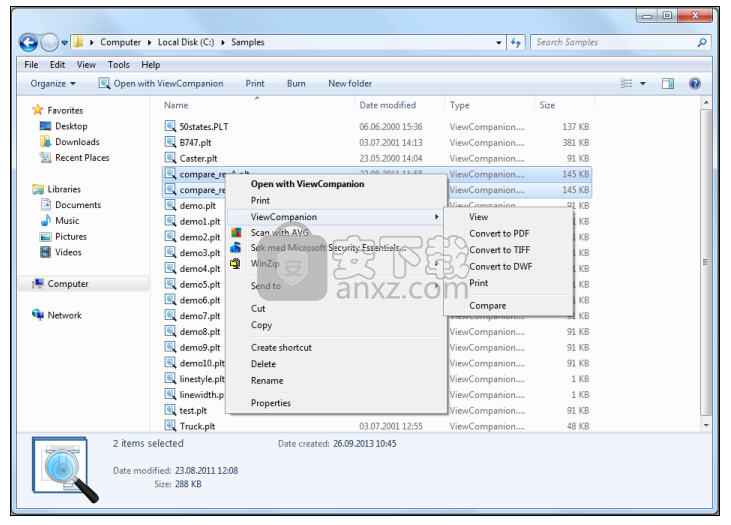This screenshot has height=525, width=731.
Task: Sort by the Name column header
Action: pos(176,105)
